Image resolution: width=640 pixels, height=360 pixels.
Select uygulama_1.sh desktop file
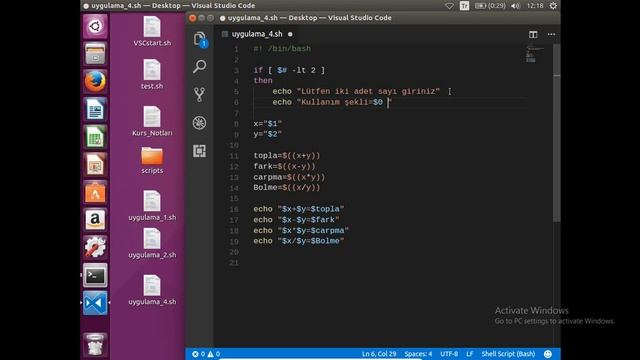(152, 206)
